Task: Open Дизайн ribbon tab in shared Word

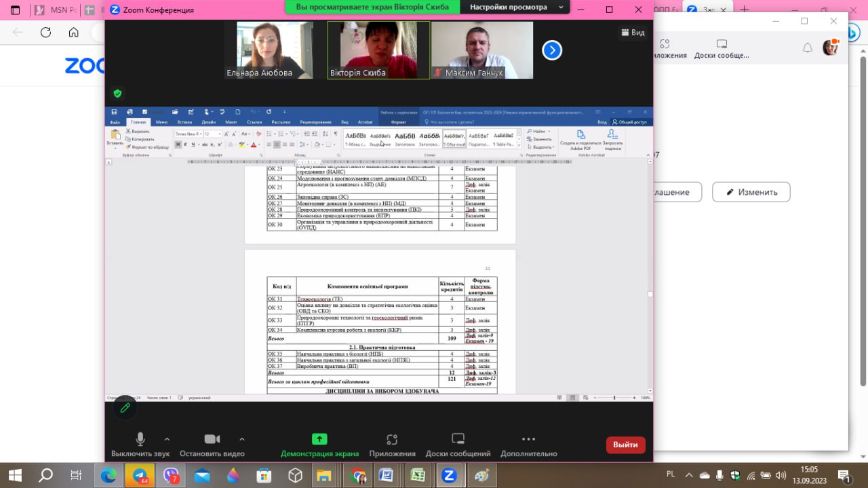Action: pyautogui.click(x=209, y=122)
